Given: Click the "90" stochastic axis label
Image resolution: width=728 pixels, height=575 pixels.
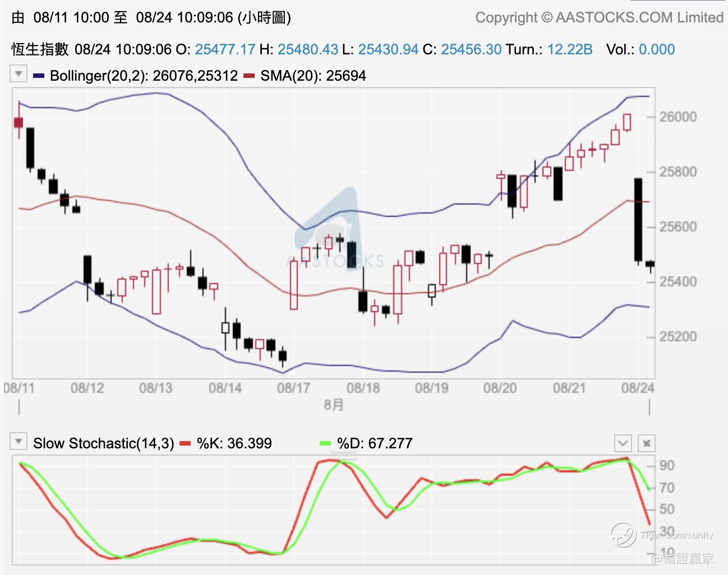Looking at the screenshot, I should pyautogui.click(x=667, y=466).
